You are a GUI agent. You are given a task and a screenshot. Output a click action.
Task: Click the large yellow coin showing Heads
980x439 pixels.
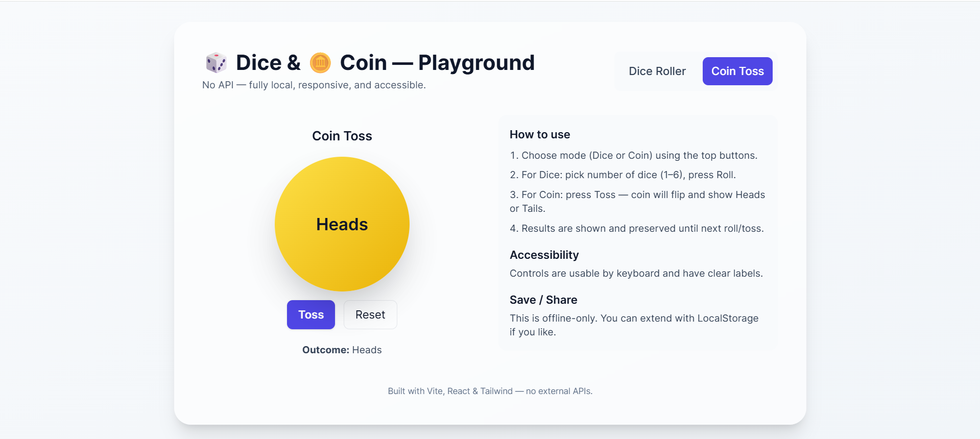click(x=342, y=224)
